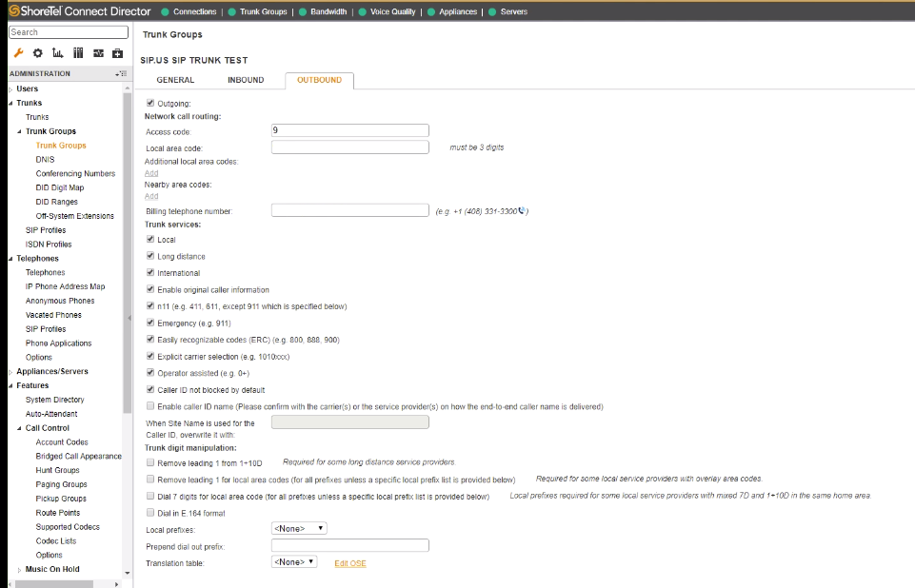Open the Local prefixes dropdown
The height and width of the screenshot is (588, 915).
tap(299, 528)
